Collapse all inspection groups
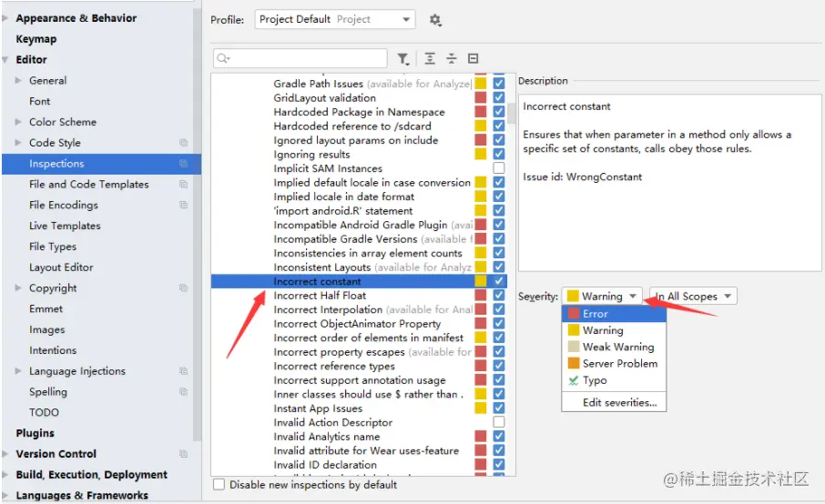825x504 pixels. [452, 58]
